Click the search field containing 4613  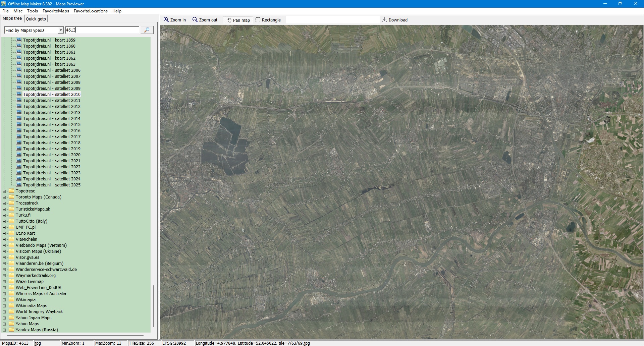[x=102, y=30]
